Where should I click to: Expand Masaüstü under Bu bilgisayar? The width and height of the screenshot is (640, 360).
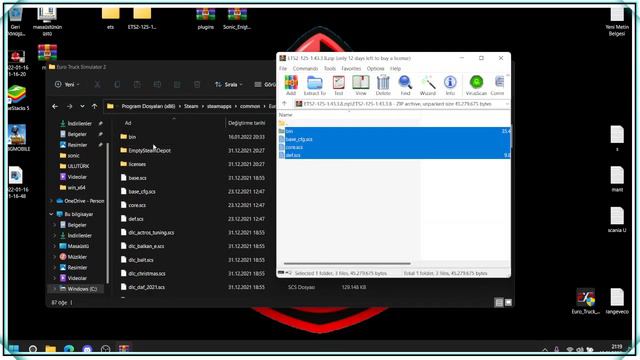[55, 246]
